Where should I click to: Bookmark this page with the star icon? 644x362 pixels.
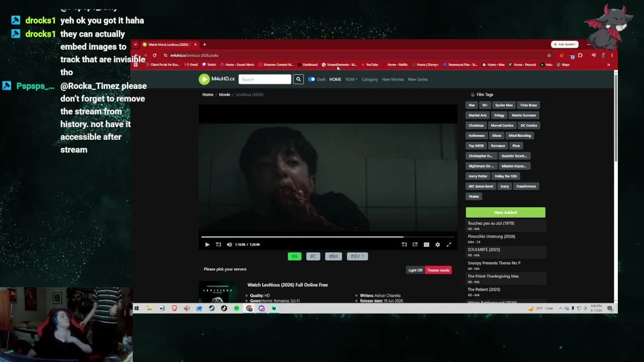pyautogui.click(x=549, y=55)
